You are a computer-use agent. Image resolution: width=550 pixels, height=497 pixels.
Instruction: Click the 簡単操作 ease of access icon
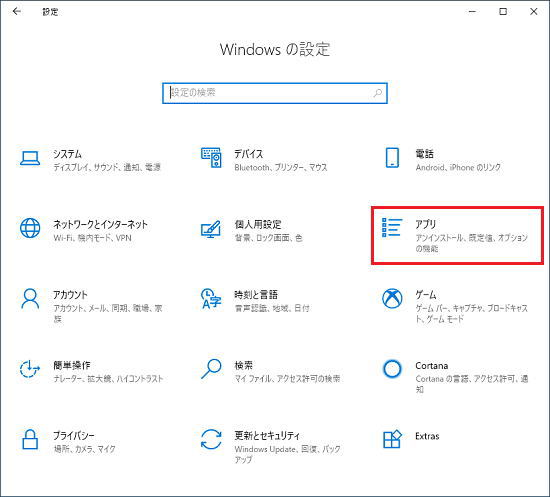coord(30,369)
